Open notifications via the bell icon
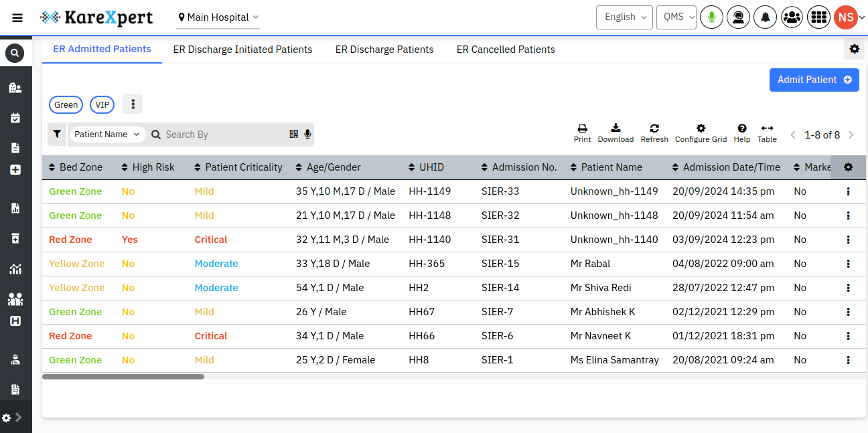Screen dimensions: 868x433 765,17
